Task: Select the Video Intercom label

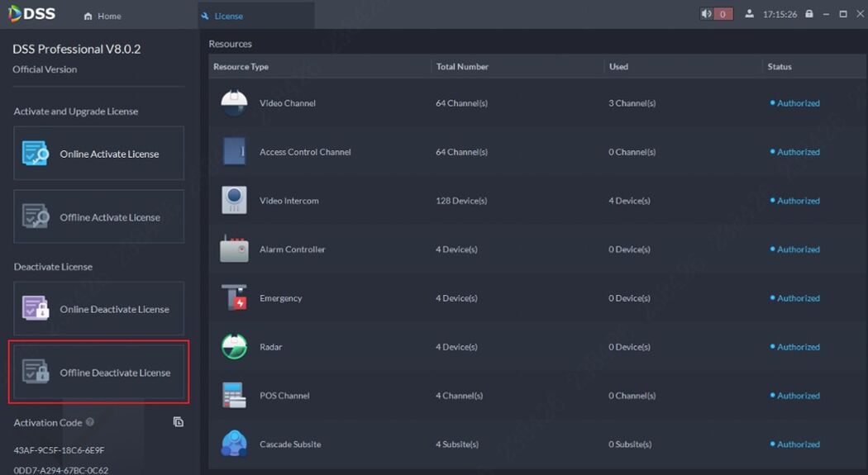Action: (x=289, y=200)
